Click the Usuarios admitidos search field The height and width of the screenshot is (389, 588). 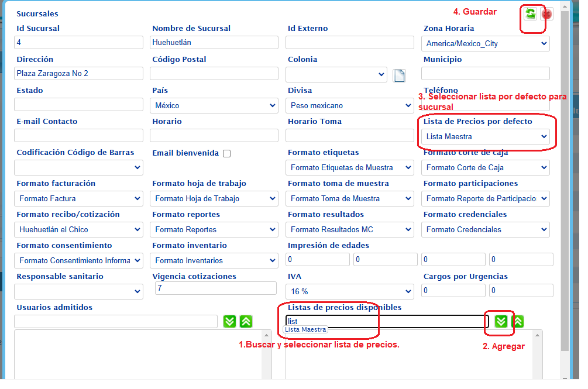[x=115, y=322]
